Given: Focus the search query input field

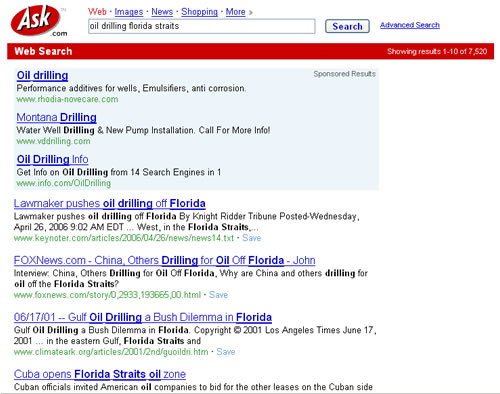Looking at the screenshot, I should coord(202,26).
